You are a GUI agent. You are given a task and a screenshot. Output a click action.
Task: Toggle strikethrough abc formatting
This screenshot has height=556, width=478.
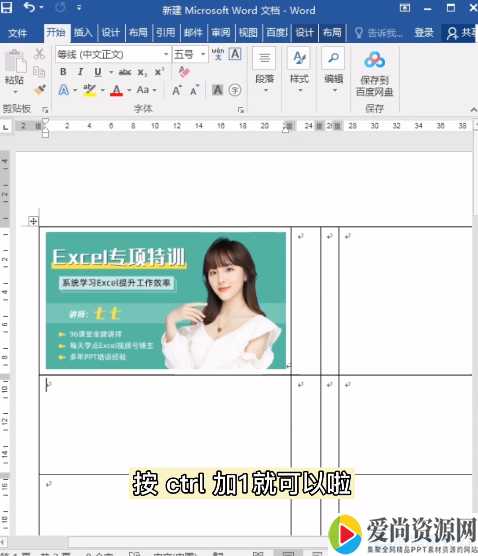[x=125, y=72]
